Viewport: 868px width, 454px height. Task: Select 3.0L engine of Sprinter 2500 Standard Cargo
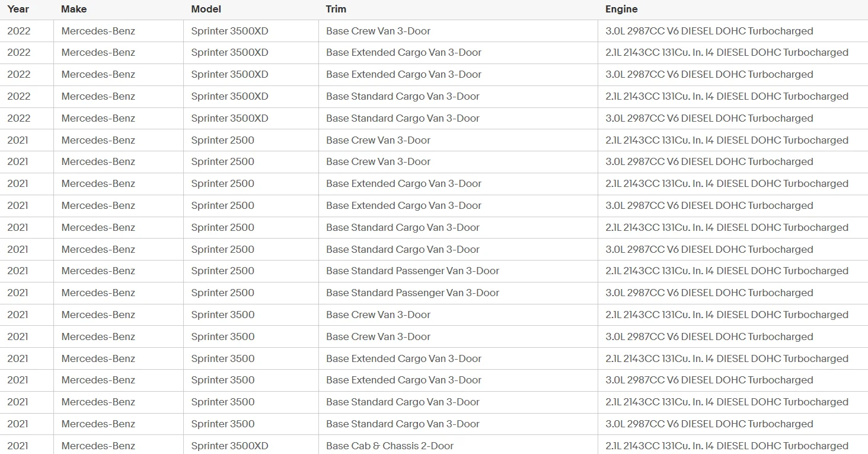[x=709, y=249]
